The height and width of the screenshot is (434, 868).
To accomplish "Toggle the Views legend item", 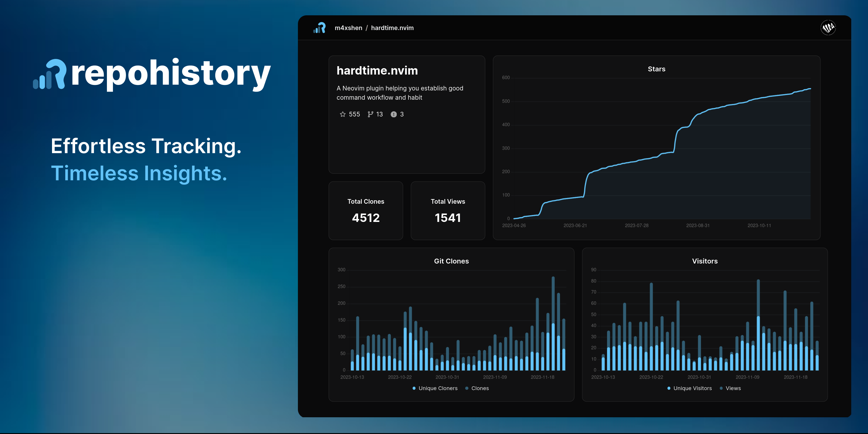I will click(730, 388).
